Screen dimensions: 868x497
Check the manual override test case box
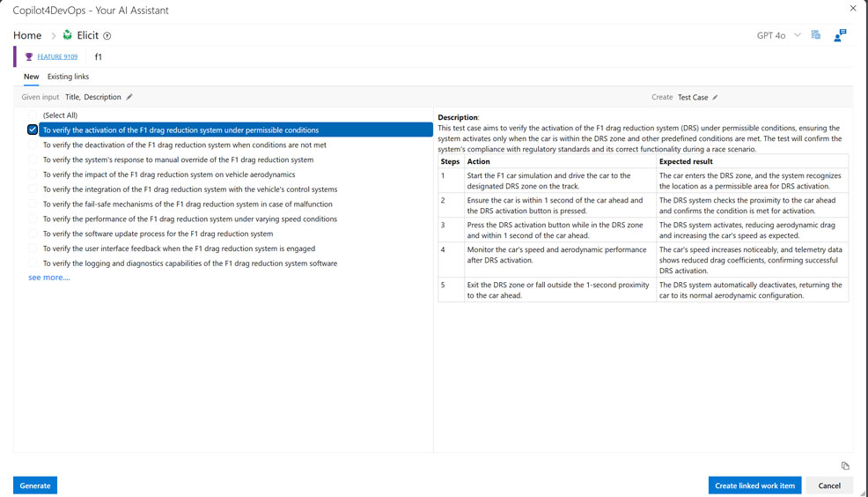pos(33,159)
